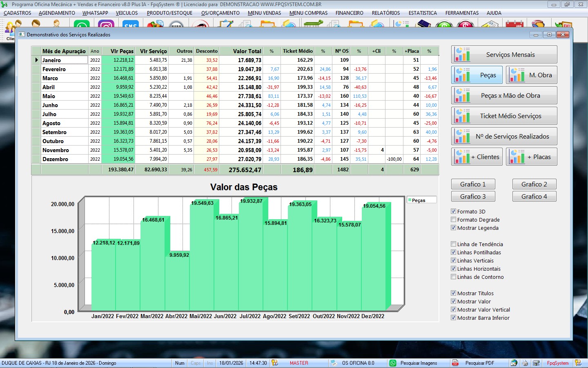Open the RELATÓRIOS menu
Image resolution: width=588 pixels, height=368 pixels.
click(385, 13)
